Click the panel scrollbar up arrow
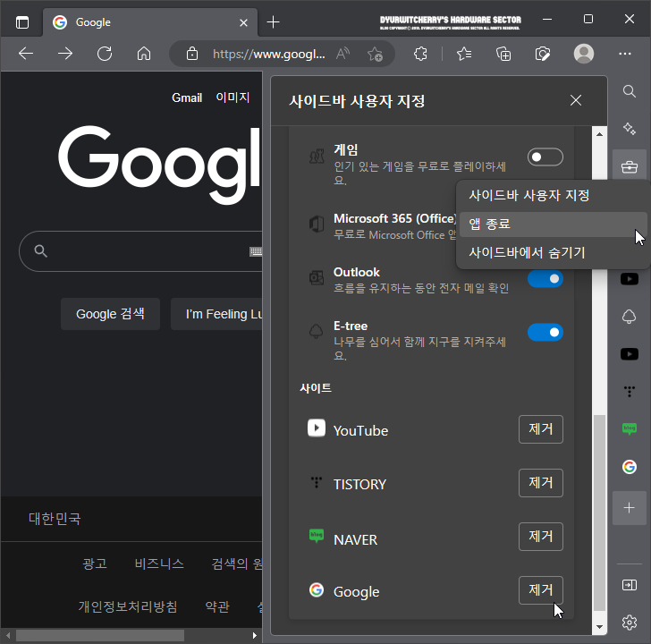This screenshot has width=651, height=644. coord(599,133)
